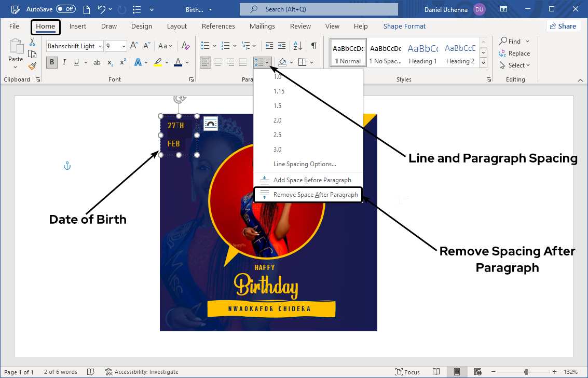Click the Center align icon
Screen dimensions: 588x378
tap(218, 62)
